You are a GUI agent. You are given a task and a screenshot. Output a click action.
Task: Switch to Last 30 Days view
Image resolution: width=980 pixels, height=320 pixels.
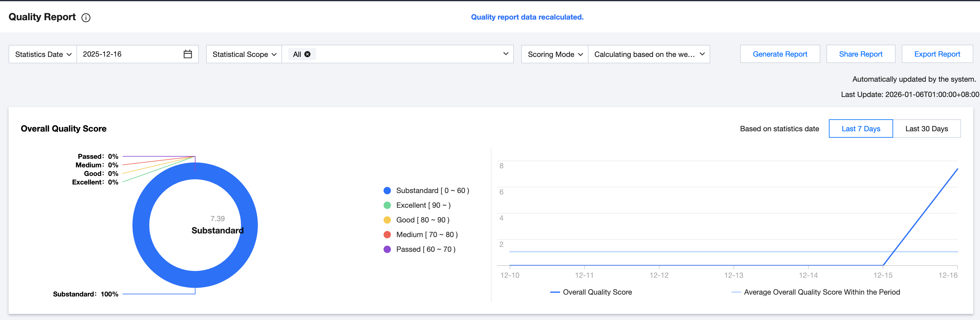926,128
